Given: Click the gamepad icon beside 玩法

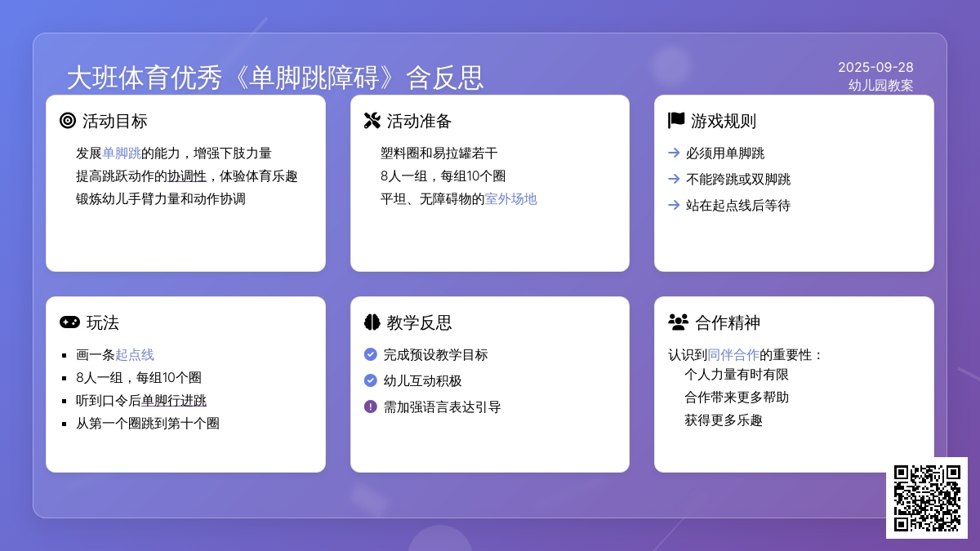Looking at the screenshot, I should 69,322.
